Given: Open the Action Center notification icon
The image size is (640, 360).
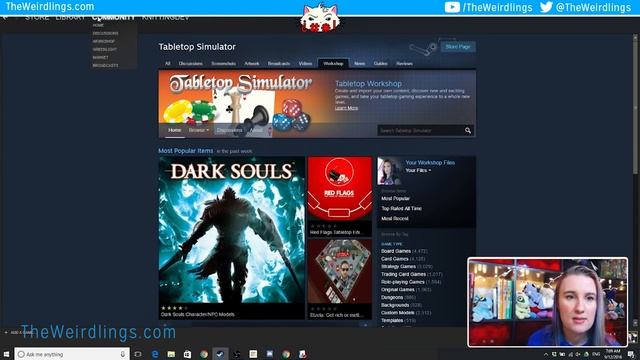Looking at the screenshot, I should coord(631,354).
